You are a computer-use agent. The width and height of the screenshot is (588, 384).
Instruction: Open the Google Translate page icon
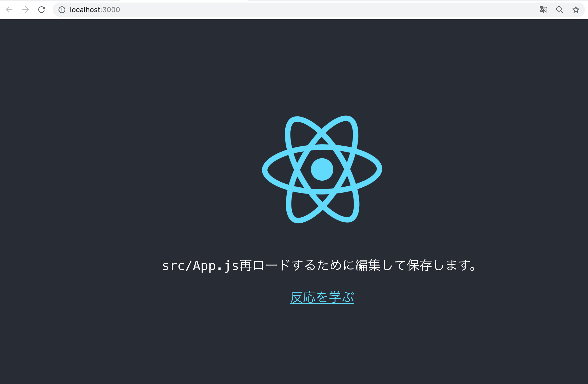[x=543, y=10]
